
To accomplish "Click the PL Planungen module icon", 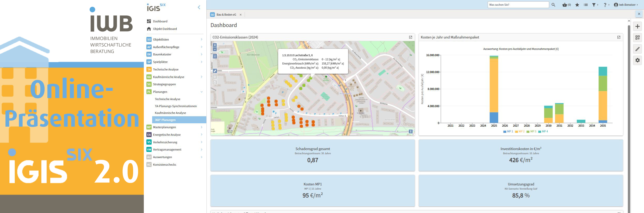I will click(149, 92).
